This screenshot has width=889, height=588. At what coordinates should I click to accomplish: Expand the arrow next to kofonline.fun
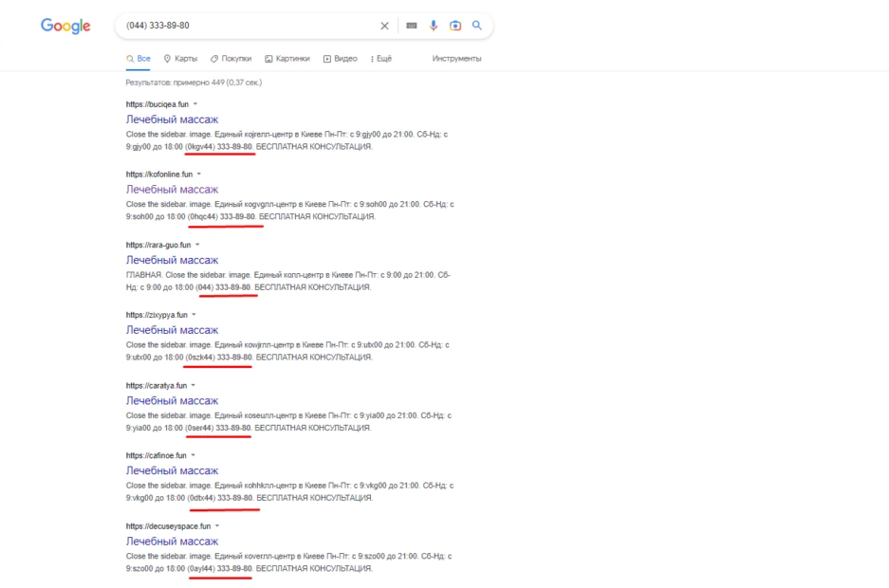pos(200,175)
